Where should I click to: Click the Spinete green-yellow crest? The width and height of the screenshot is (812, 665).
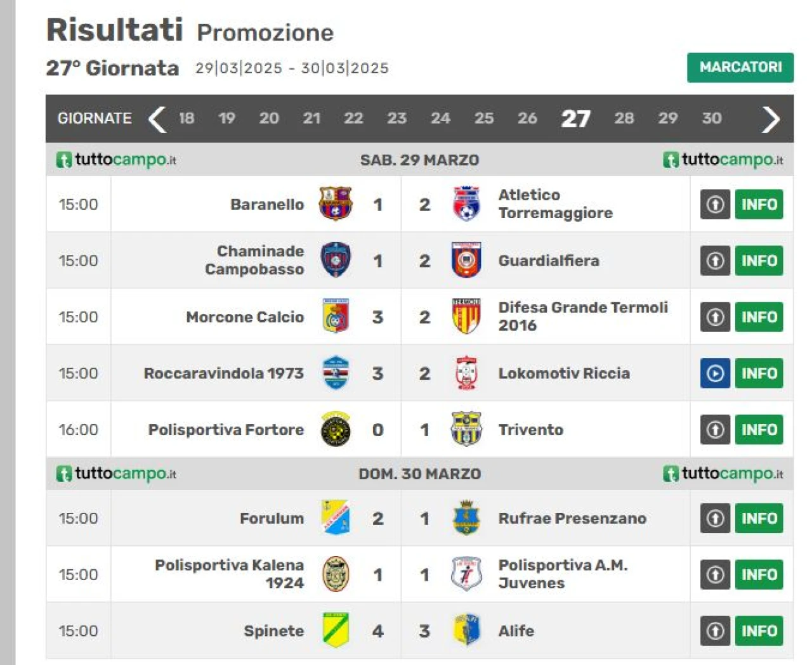pos(336,630)
